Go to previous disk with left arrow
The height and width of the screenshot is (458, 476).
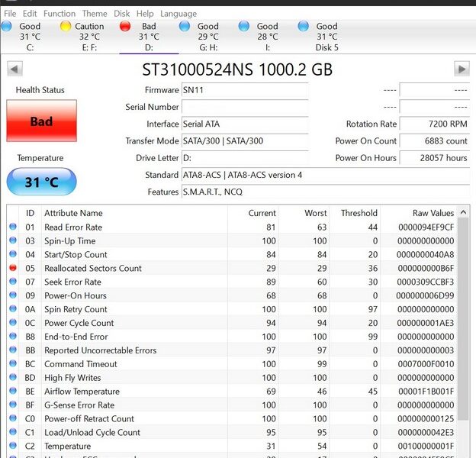[x=14, y=69]
